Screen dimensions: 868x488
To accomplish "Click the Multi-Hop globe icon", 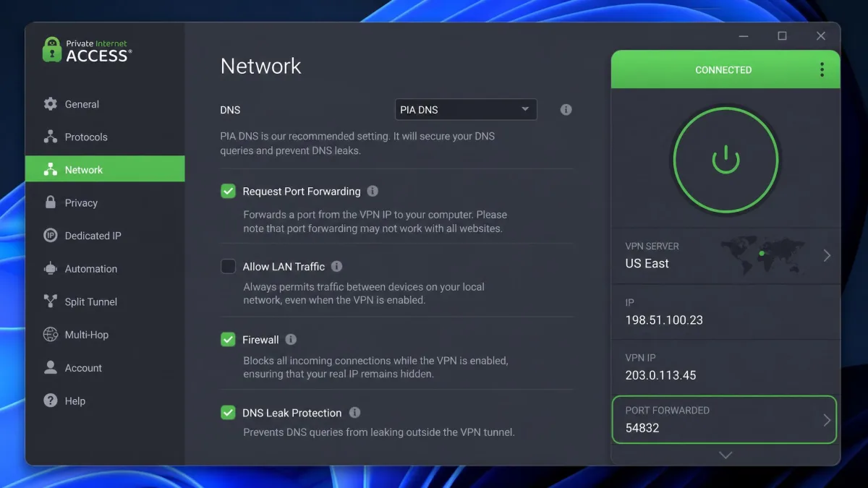I will pos(50,335).
